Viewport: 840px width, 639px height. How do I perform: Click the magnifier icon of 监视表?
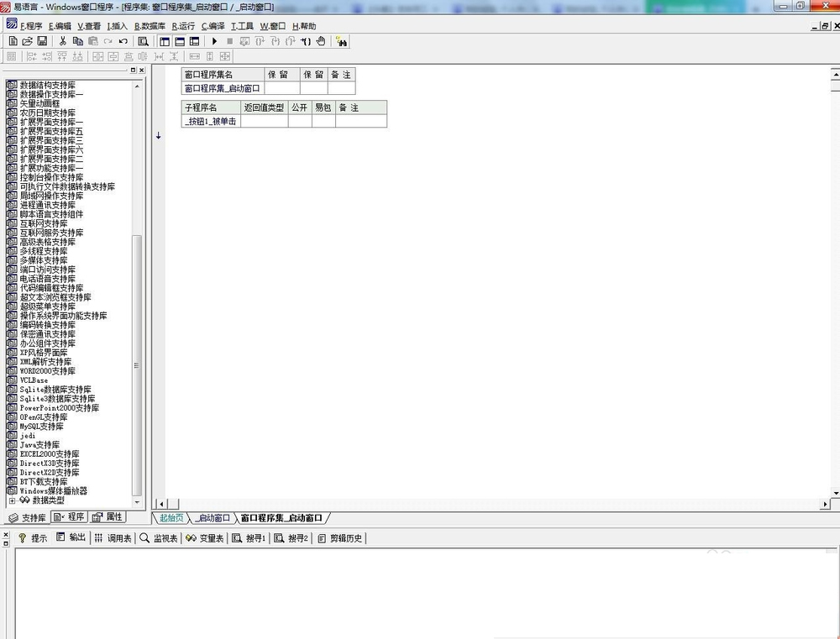coord(144,537)
